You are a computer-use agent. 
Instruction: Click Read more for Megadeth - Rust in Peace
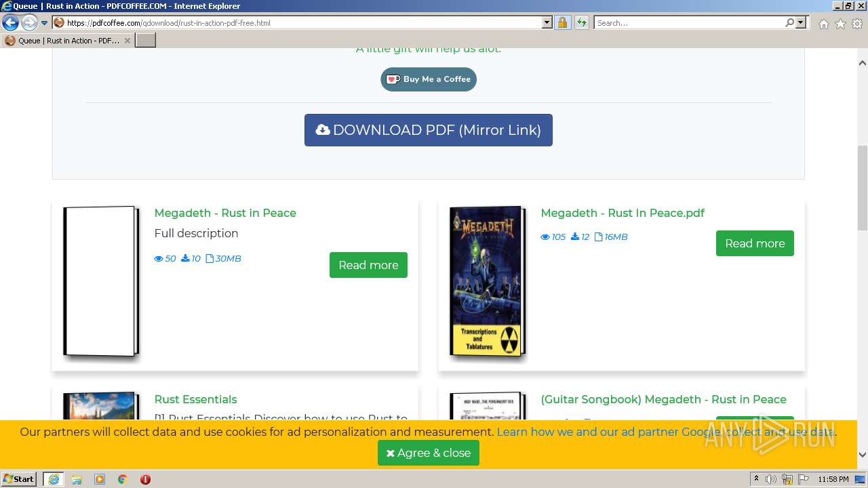pos(368,265)
